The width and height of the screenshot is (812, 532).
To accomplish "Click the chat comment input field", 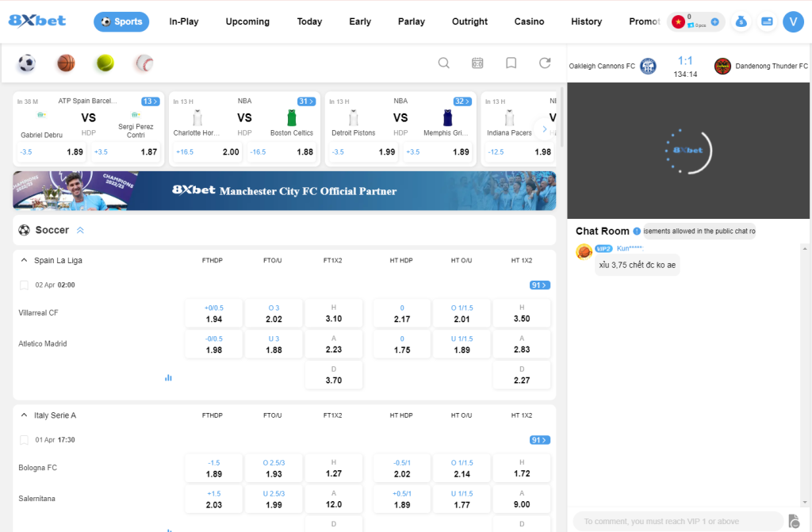I will [x=676, y=521].
